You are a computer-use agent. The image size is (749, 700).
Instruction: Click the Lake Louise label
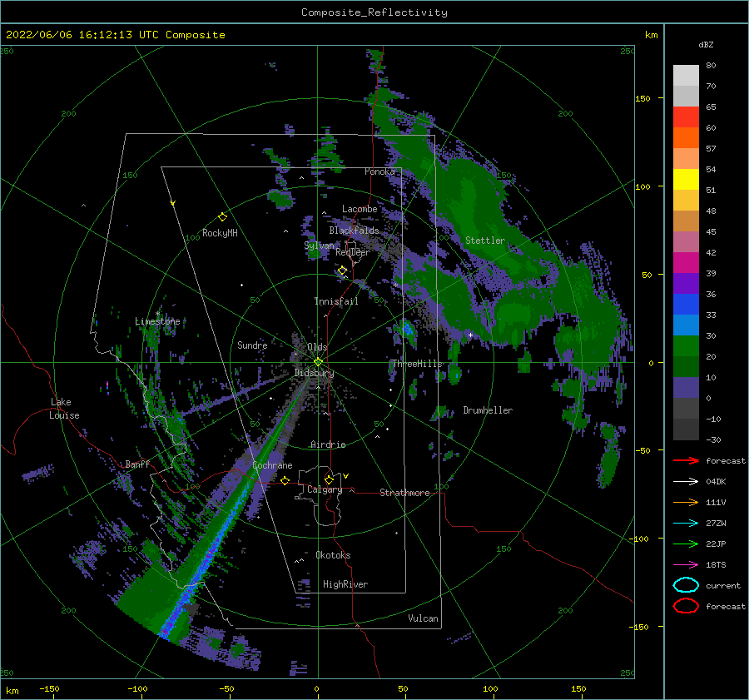pyautogui.click(x=64, y=409)
